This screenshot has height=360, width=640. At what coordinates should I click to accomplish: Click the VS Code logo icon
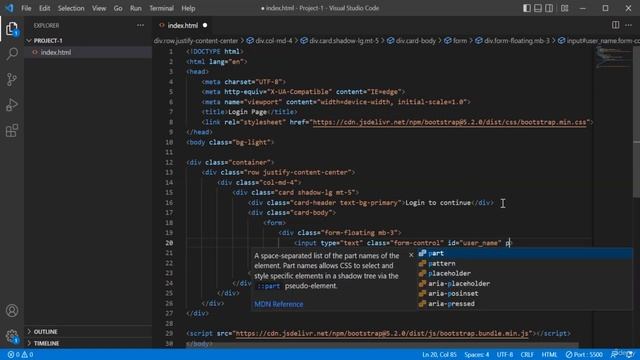click(x=9, y=8)
